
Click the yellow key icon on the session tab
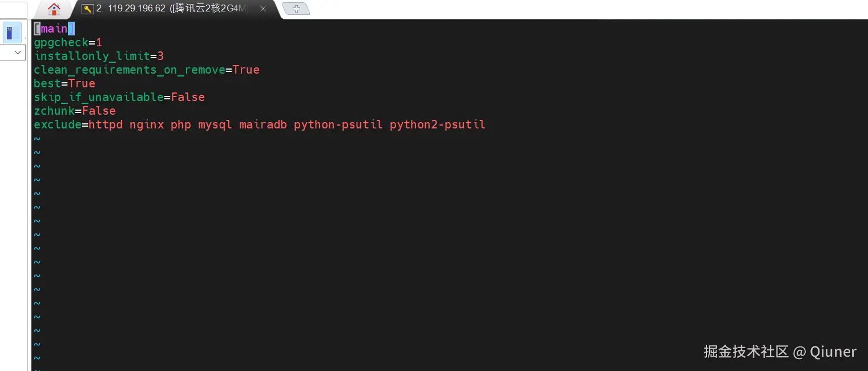click(87, 9)
